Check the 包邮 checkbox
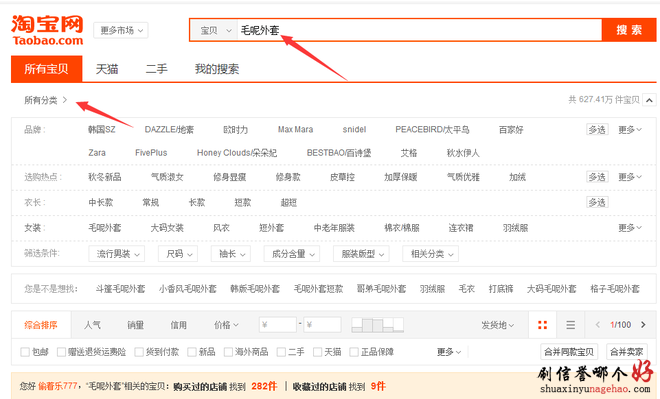660x399 pixels. [x=25, y=352]
